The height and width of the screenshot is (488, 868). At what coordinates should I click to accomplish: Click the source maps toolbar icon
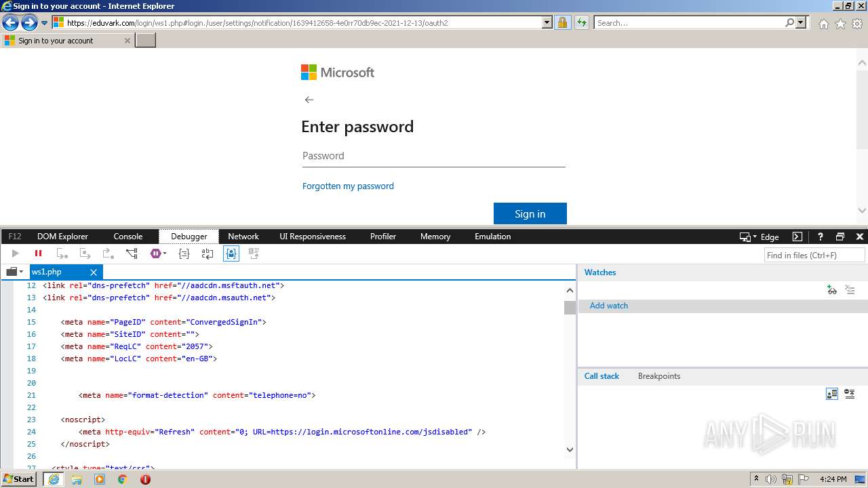(x=254, y=253)
